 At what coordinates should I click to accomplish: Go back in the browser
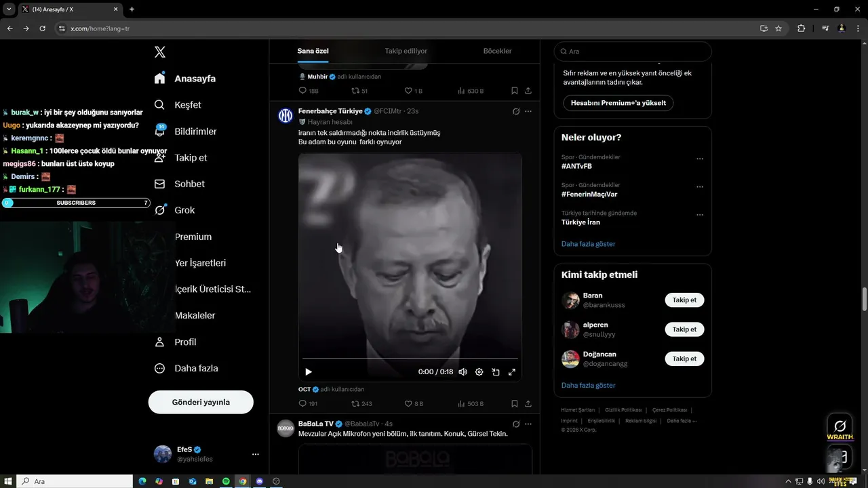pyautogui.click(x=9, y=28)
